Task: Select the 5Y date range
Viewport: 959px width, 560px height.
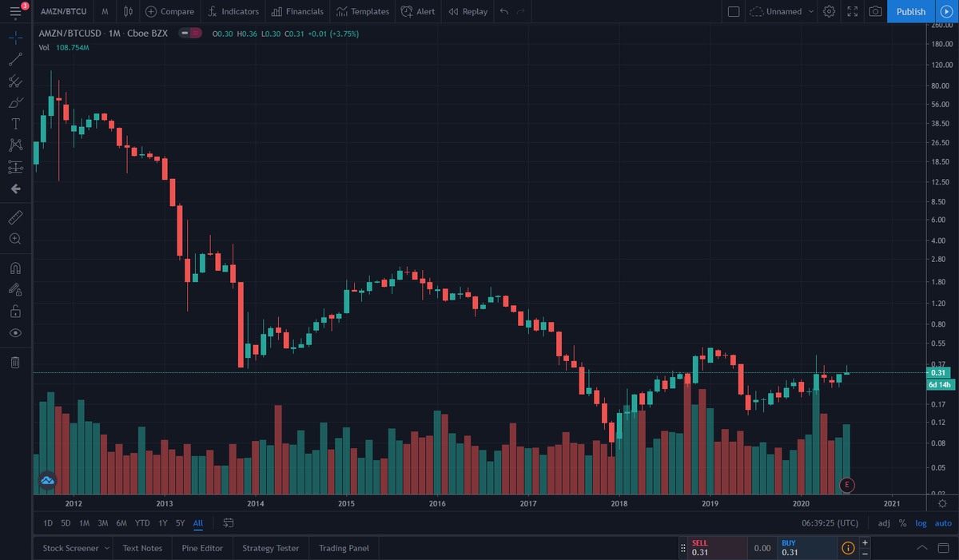Action: [x=180, y=523]
